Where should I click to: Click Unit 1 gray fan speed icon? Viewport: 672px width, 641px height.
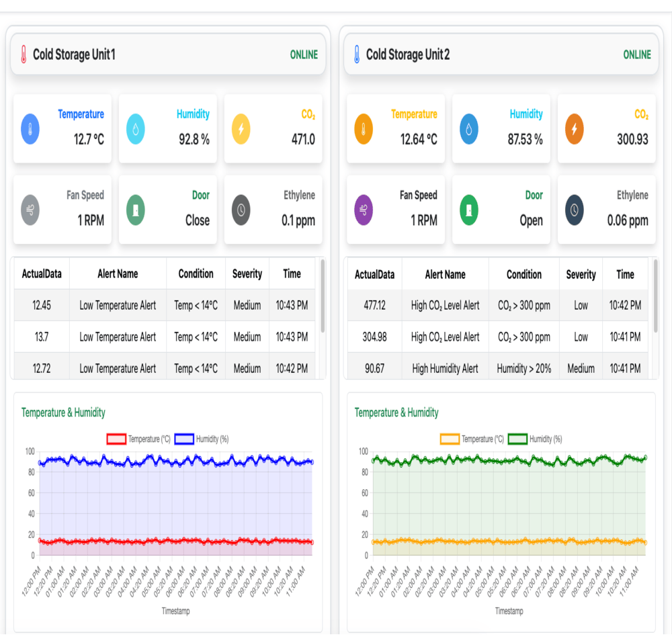coord(30,210)
